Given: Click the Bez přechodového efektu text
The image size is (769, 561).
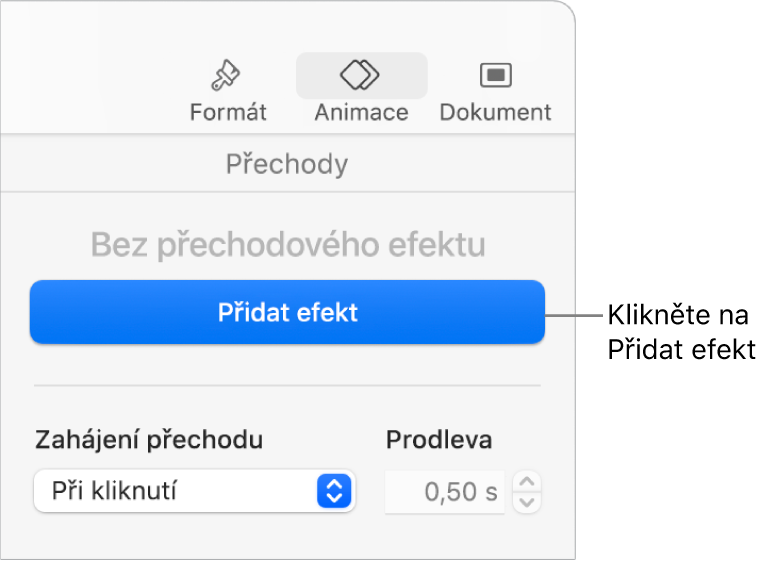Looking at the screenshot, I should (288, 244).
